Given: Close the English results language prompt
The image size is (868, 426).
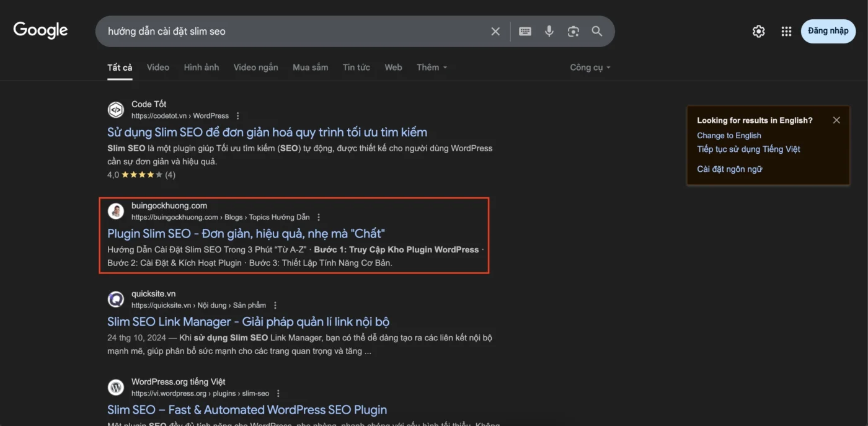Looking at the screenshot, I should click(836, 120).
